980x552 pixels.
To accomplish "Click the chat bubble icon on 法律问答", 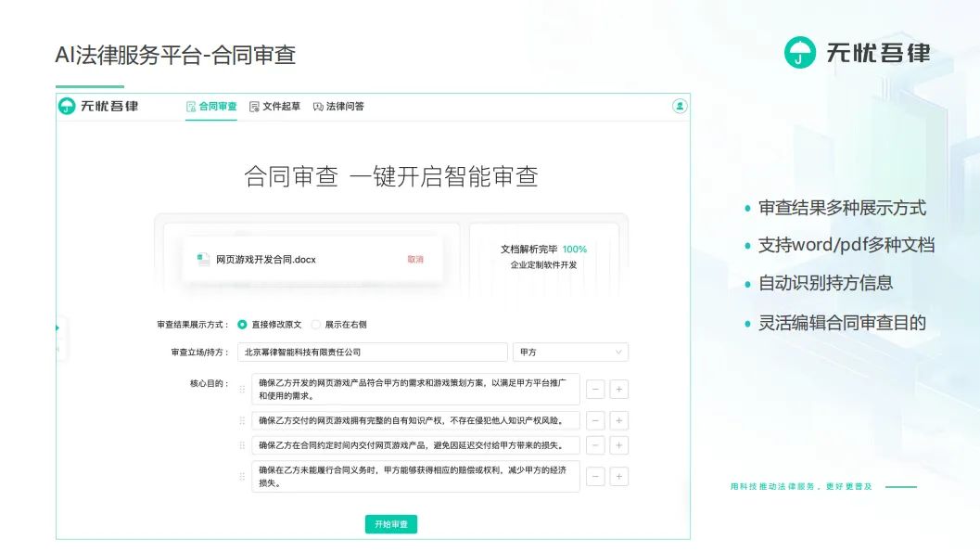I will [317, 106].
